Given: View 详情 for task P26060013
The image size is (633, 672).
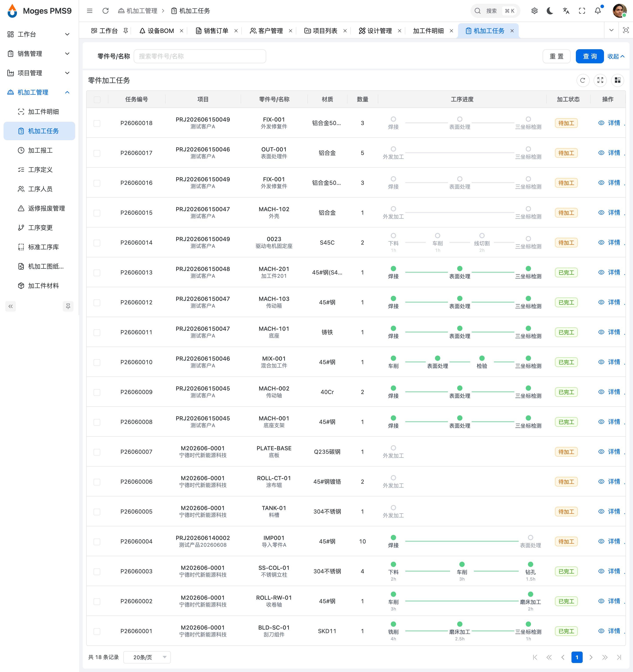Looking at the screenshot, I should tap(609, 272).
